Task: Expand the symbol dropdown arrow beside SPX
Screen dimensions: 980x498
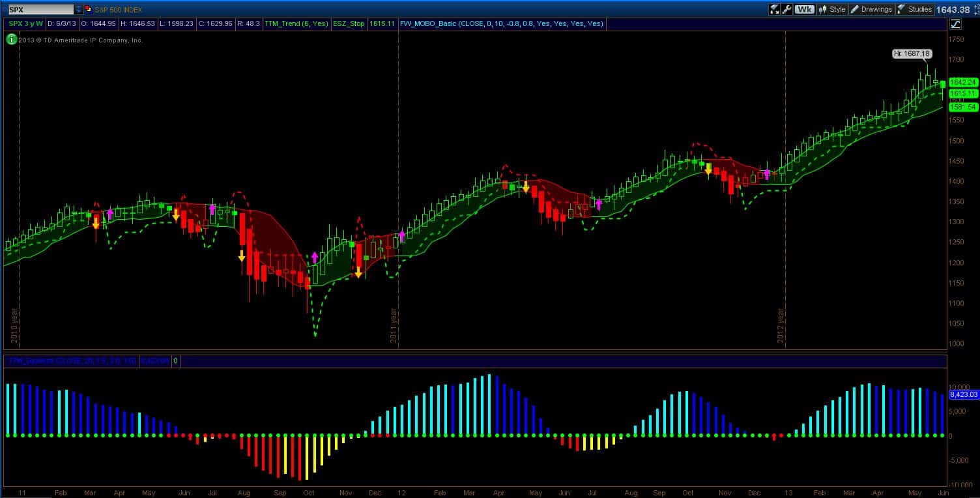Action: (79, 10)
